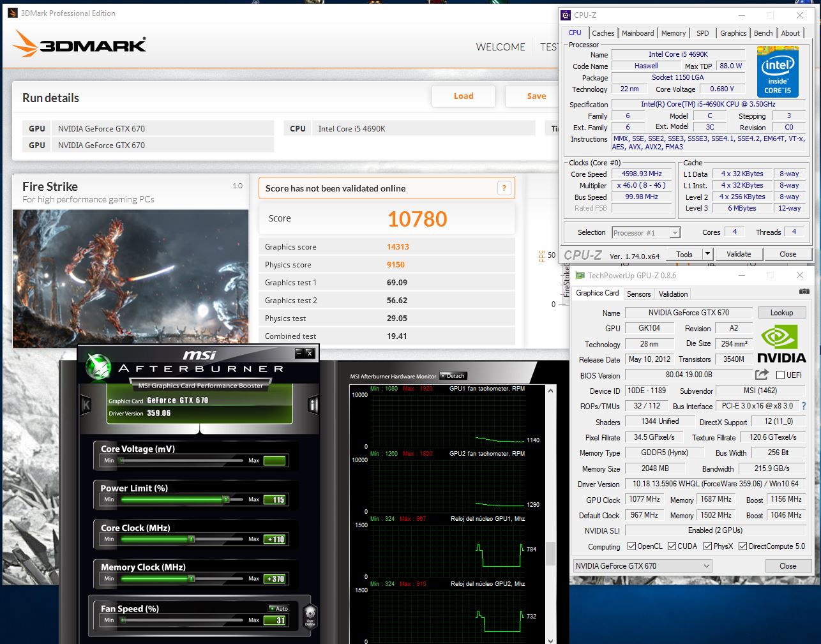
Task: Click the help question mark beside score validation
Action: point(504,188)
